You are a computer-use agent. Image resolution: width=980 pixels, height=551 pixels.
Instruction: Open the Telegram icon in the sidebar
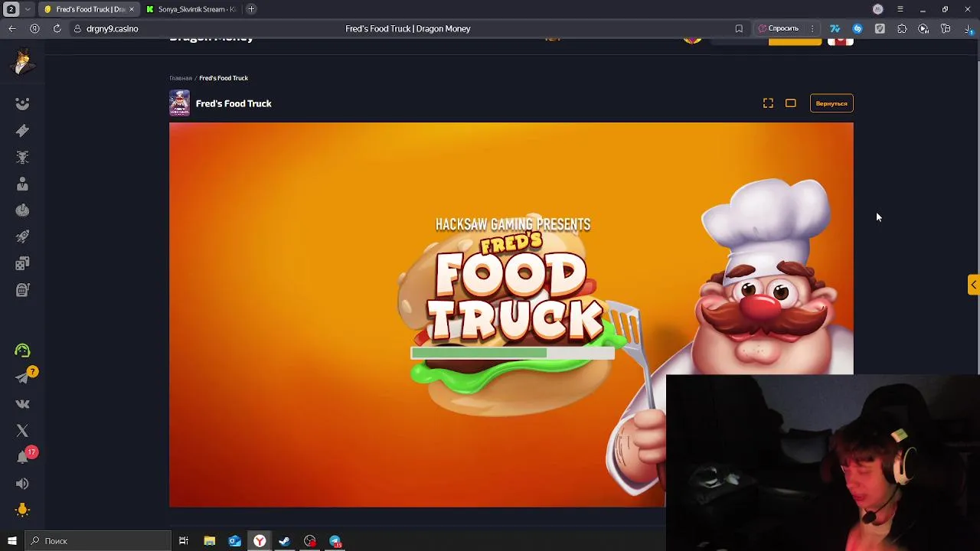pos(22,377)
